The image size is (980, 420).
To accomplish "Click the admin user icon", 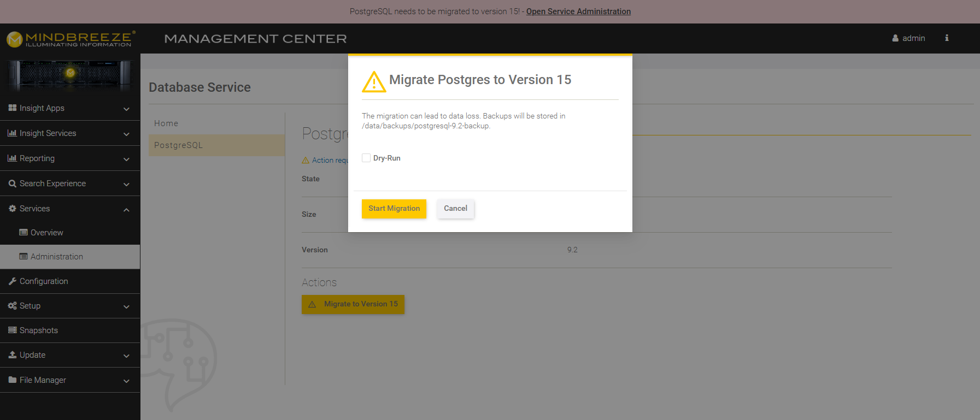I will click(x=895, y=38).
